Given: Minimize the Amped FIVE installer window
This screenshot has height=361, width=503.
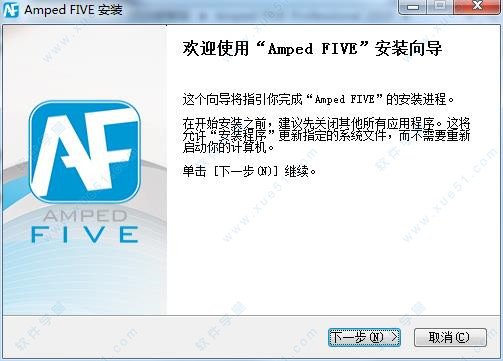Looking at the screenshot, I should 413,7.
